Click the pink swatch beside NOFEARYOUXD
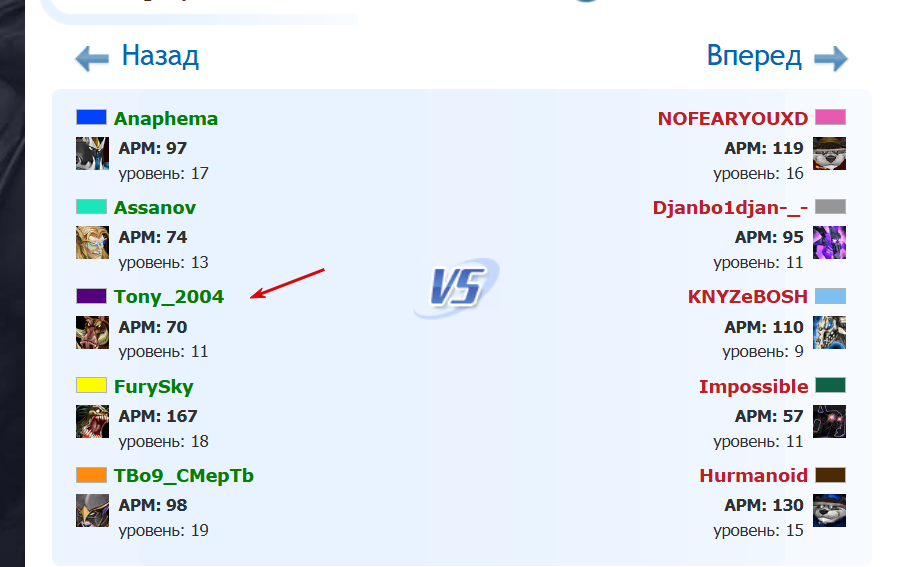 coord(830,118)
